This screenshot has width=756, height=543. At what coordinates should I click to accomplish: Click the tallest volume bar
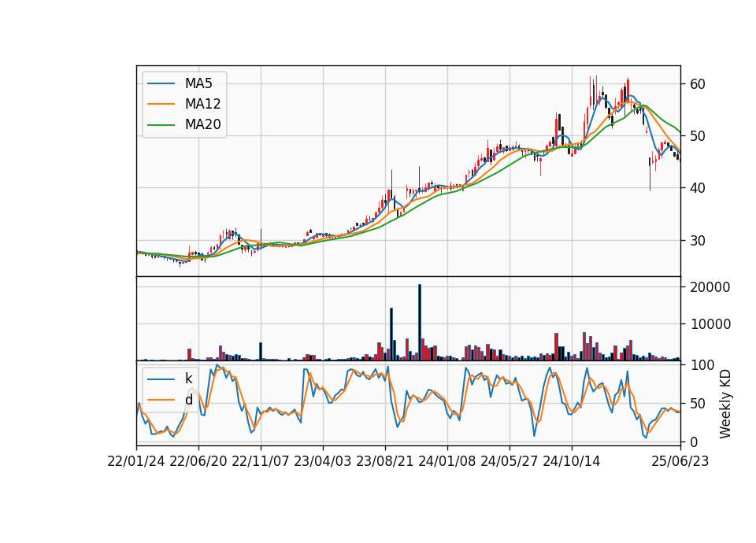point(420,323)
